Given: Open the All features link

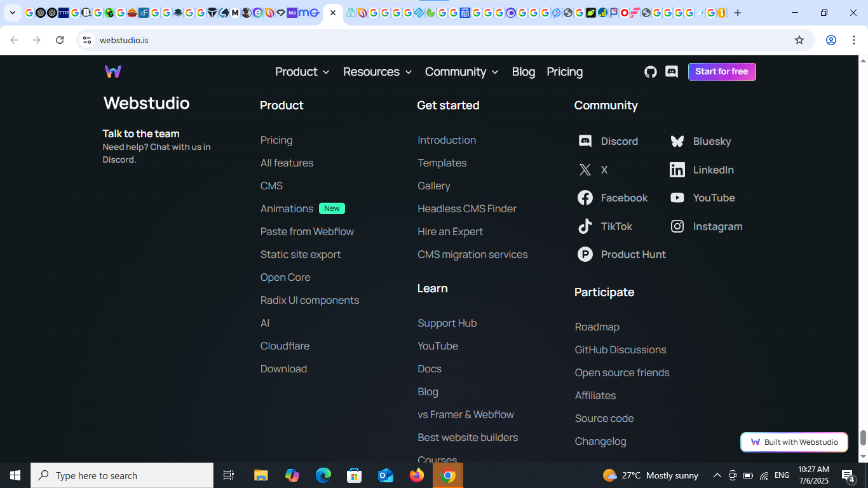Looking at the screenshot, I should (x=287, y=163).
